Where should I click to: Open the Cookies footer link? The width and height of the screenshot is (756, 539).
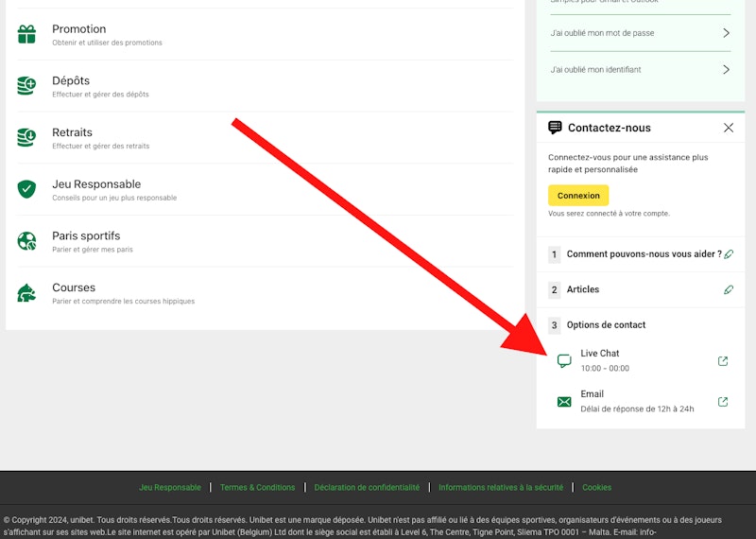click(x=596, y=487)
